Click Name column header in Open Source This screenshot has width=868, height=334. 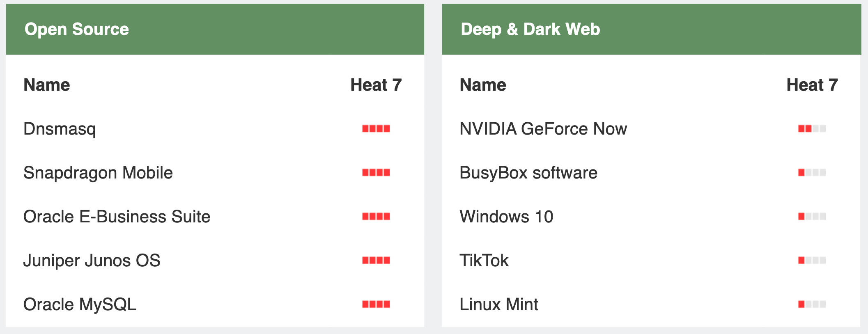(x=47, y=85)
